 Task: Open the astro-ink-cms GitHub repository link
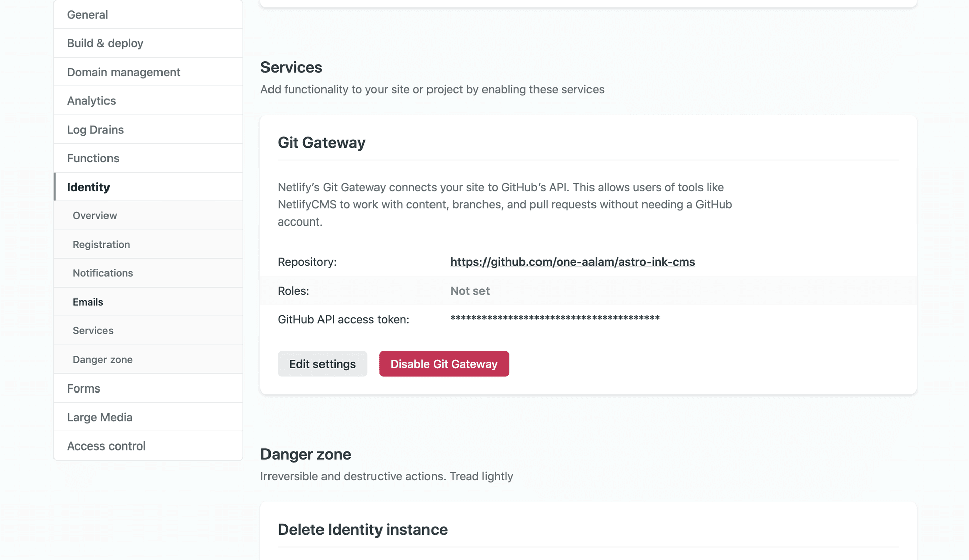[x=572, y=262]
